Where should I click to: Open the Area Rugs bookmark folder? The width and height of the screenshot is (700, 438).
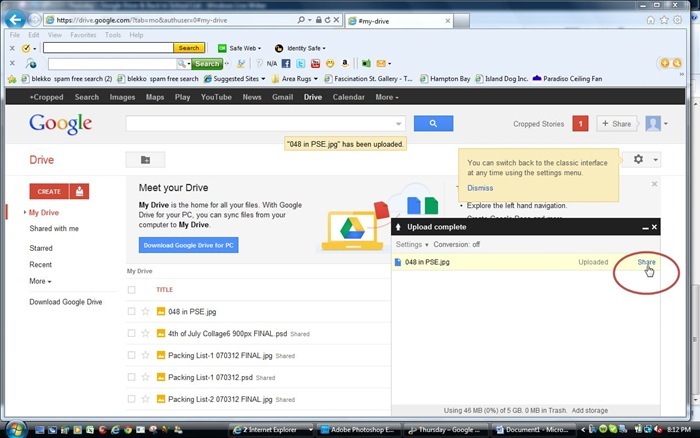click(x=295, y=79)
